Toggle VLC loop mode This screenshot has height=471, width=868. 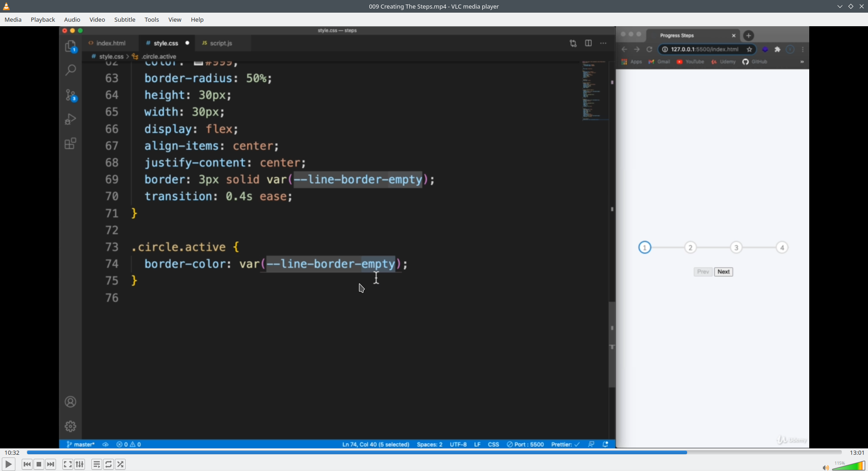click(108, 464)
